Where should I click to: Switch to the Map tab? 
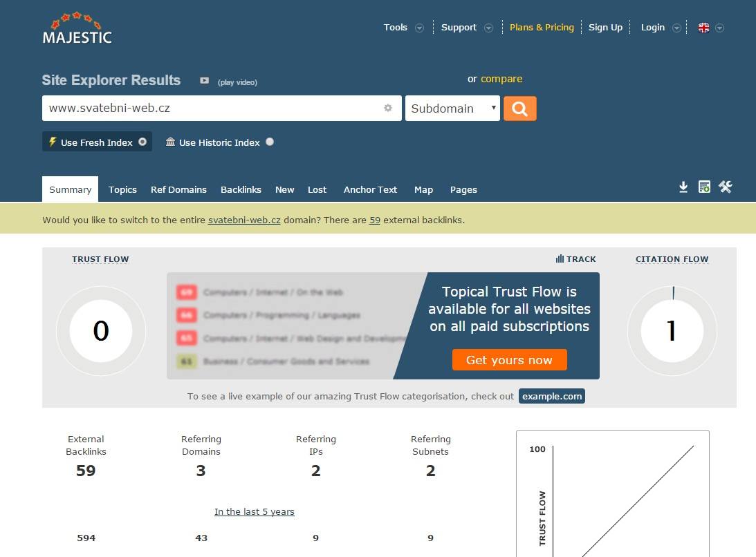[423, 189]
